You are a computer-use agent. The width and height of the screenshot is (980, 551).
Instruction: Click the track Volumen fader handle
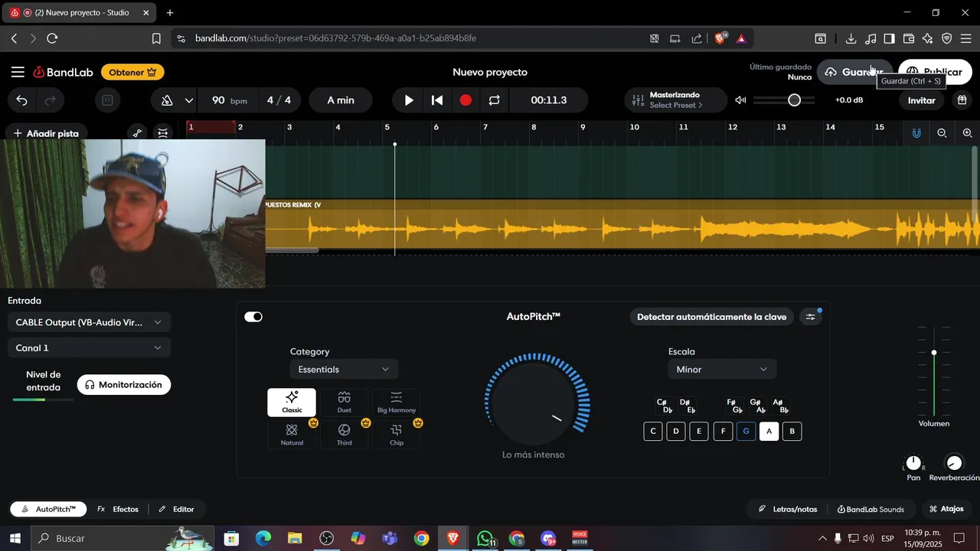coord(934,353)
